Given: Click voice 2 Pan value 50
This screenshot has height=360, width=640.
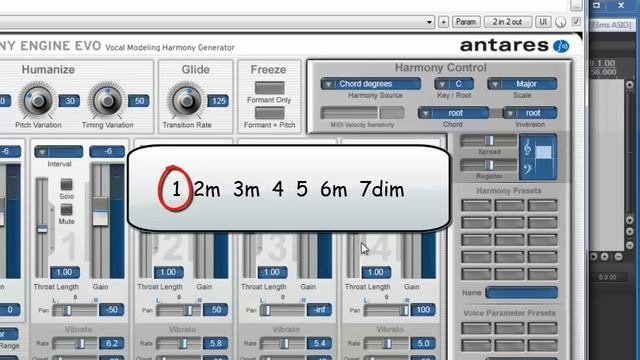Looking at the screenshot, I should point(216,310).
